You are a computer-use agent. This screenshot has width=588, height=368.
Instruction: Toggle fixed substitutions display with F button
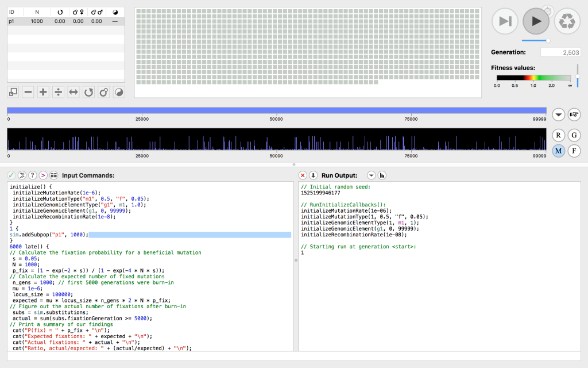573,151
